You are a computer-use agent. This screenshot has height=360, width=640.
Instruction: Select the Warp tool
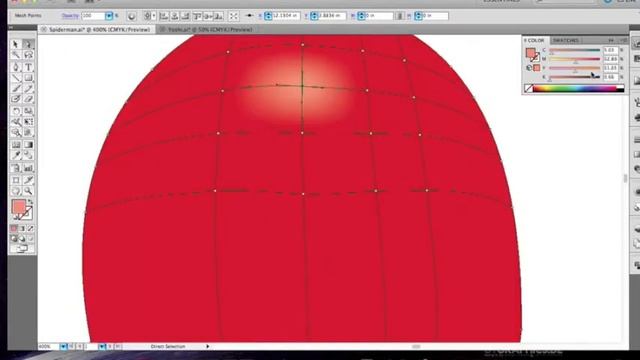click(16, 122)
